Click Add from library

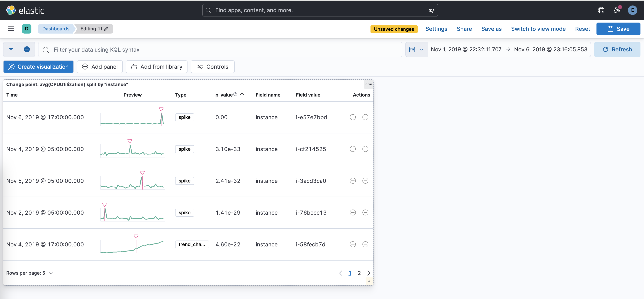156,67
